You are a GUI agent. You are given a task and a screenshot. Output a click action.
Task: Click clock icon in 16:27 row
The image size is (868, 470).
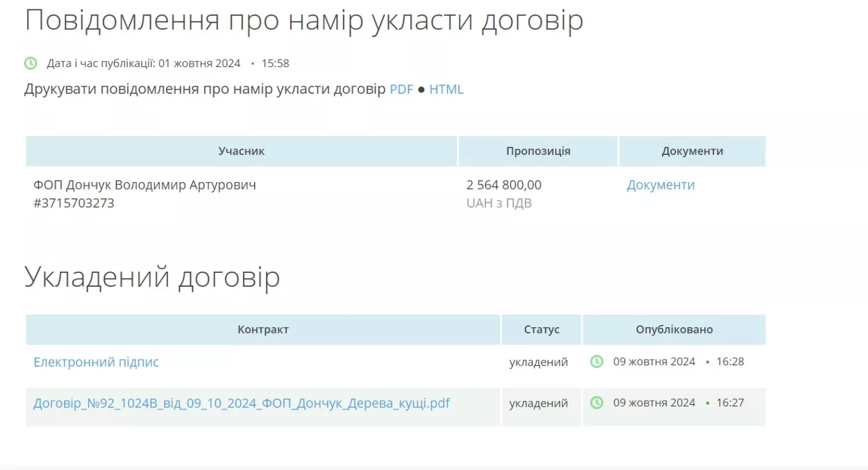click(x=597, y=402)
